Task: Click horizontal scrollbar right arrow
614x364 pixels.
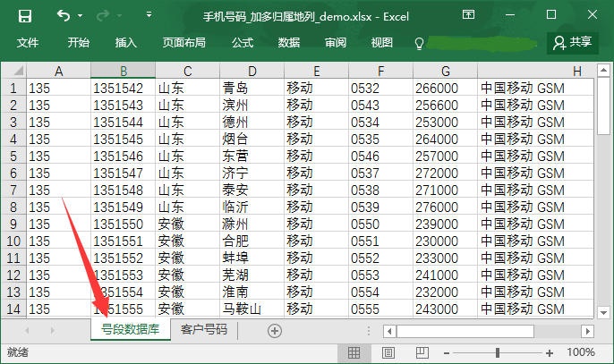Action: [587, 331]
